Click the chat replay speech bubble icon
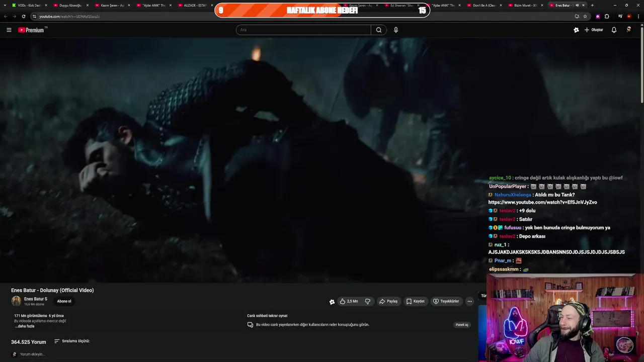This screenshot has width=644, height=362. (250, 325)
